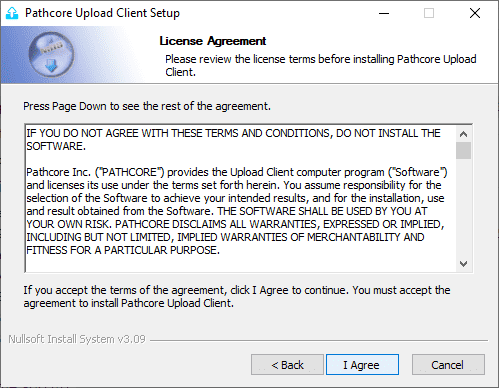This screenshot has width=499, height=388.
Task: Click the 'FITNESS FOR A PARTICULAR PURPOSE.' line
Action: pos(123,250)
